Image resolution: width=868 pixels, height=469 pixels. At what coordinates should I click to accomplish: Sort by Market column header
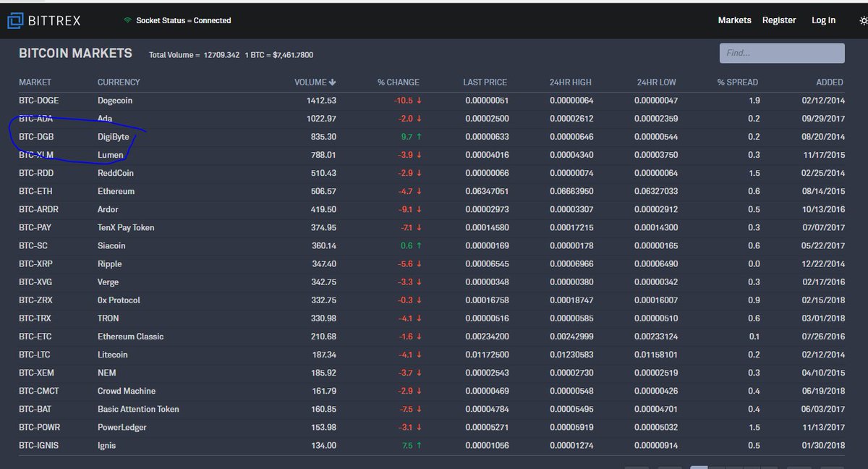(35, 83)
